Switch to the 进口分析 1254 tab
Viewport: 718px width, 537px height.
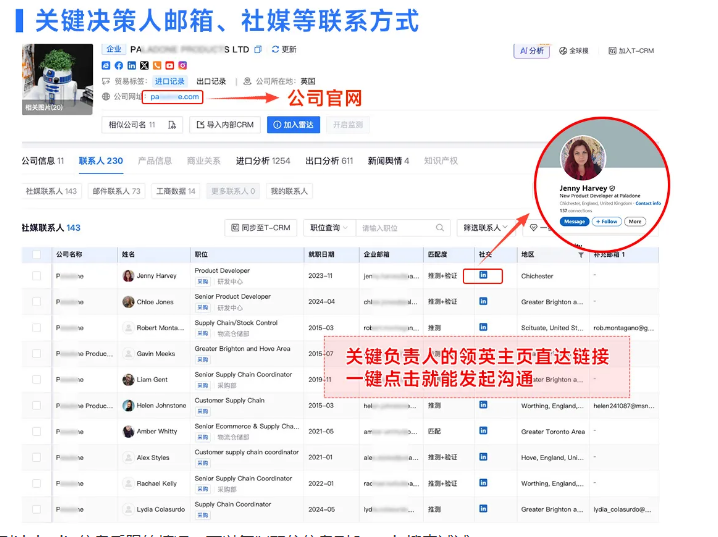tap(263, 161)
